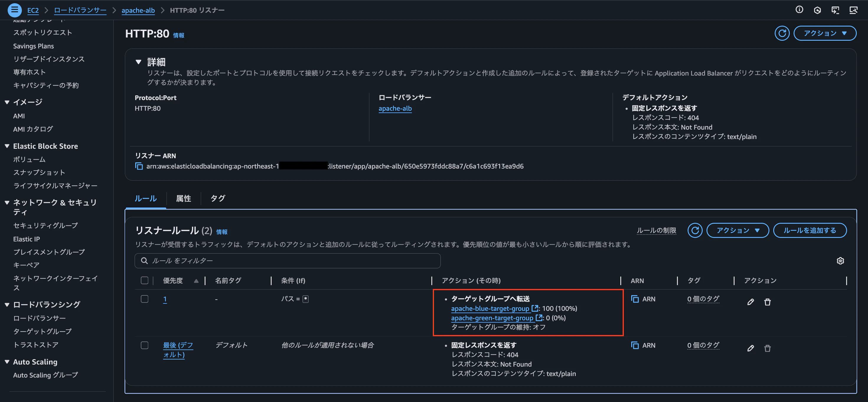Click the search magnifier in rule filter
The width and height of the screenshot is (868, 402).
pos(144,261)
